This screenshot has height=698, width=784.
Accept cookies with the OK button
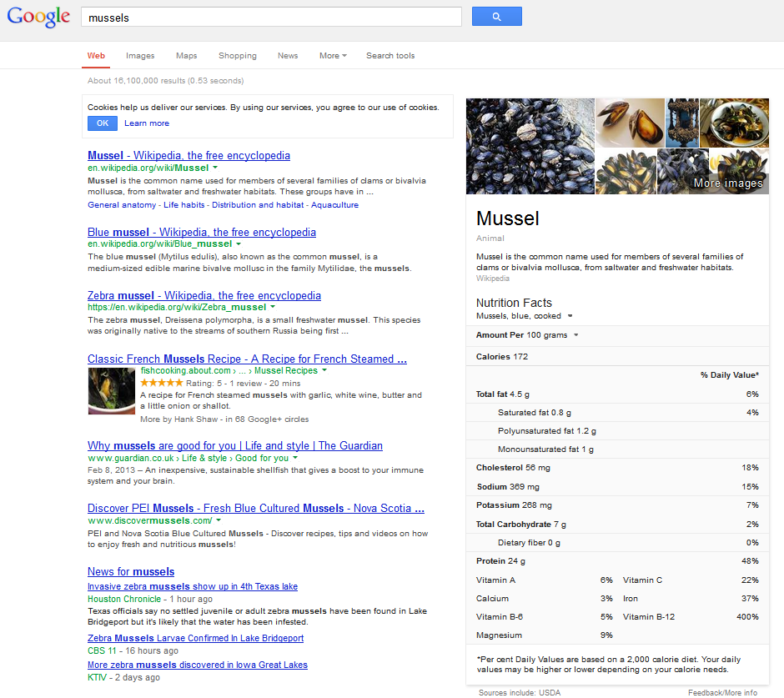103,123
